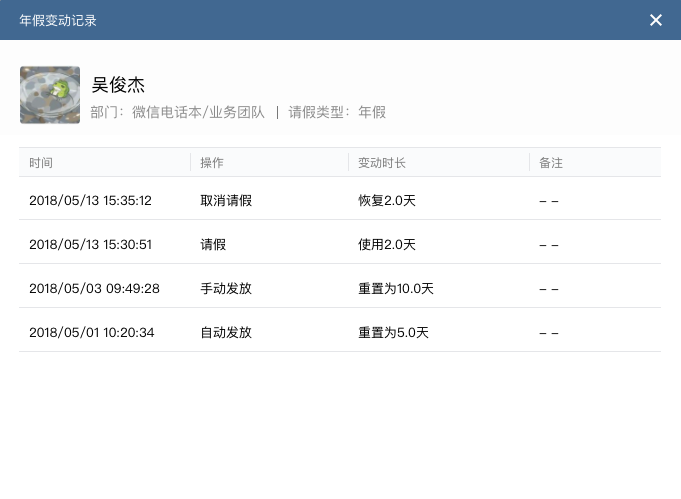This screenshot has height=499, width=681.
Task: Select the employee name 吴俊杰
Action: pyautogui.click(x=118, y=84)
